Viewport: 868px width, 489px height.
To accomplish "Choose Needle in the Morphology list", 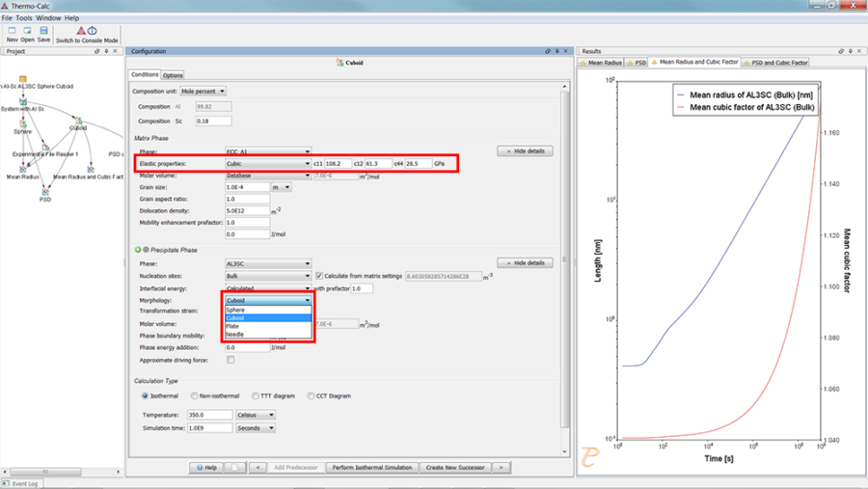I will [235, 335].
